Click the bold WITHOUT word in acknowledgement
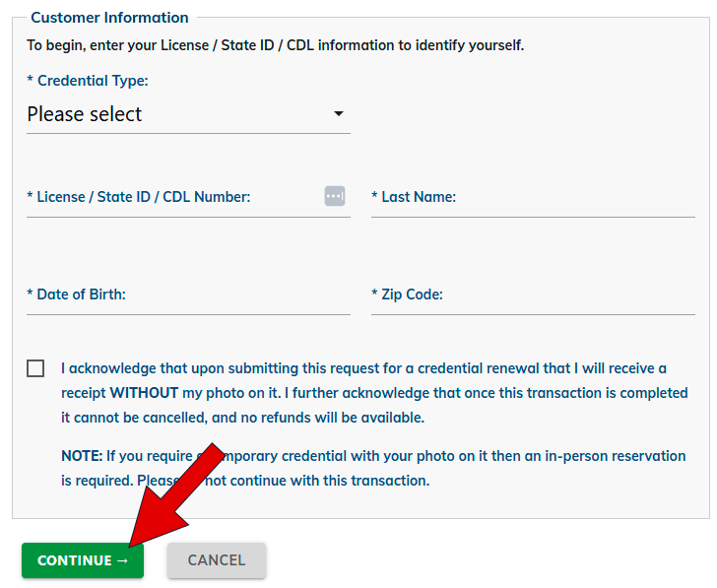Viewport: 717px width, 588px height. point(144,393)
